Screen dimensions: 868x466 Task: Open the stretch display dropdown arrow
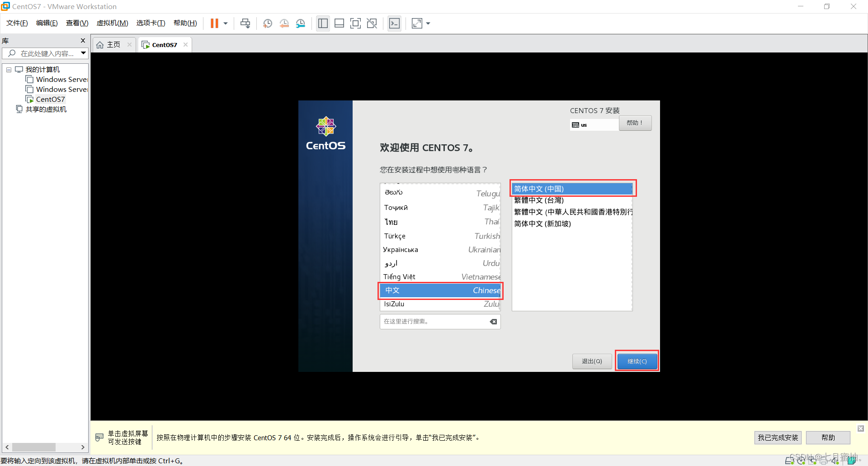click(428, 24)
